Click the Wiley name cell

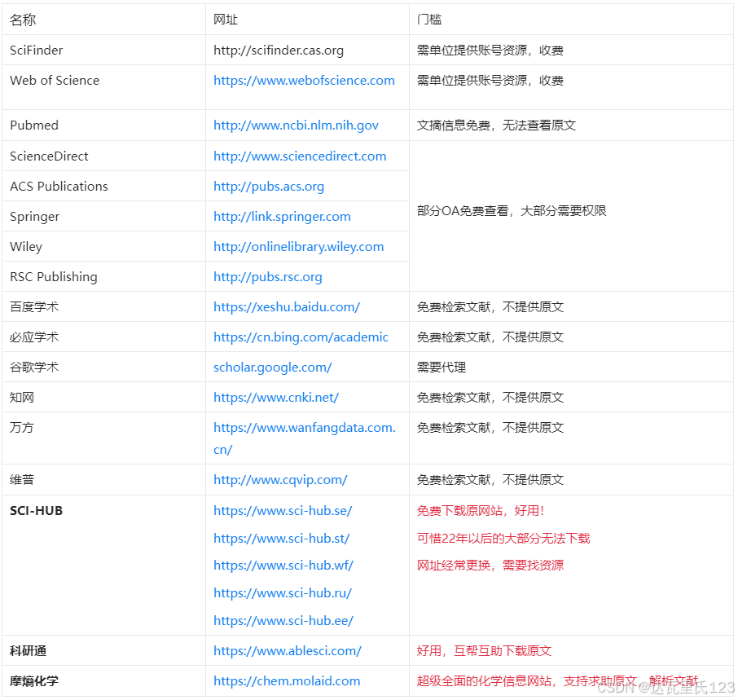[x=103, y=246]
